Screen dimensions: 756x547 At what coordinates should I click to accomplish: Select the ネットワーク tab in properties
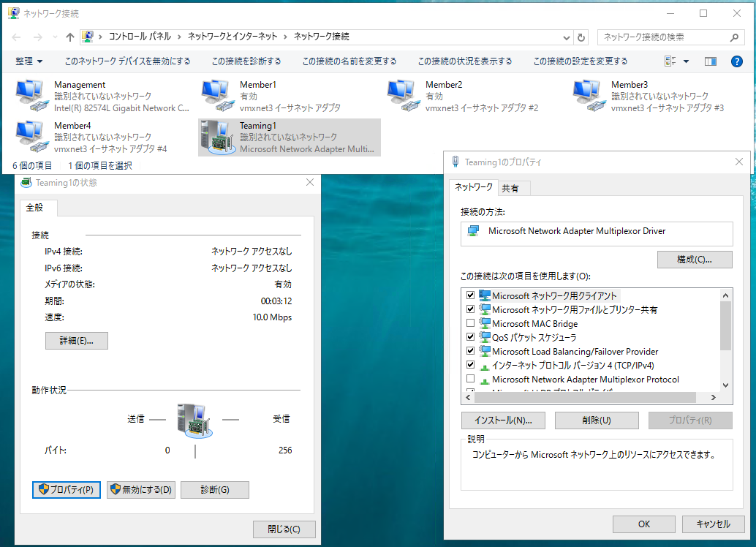coord(474,187)
